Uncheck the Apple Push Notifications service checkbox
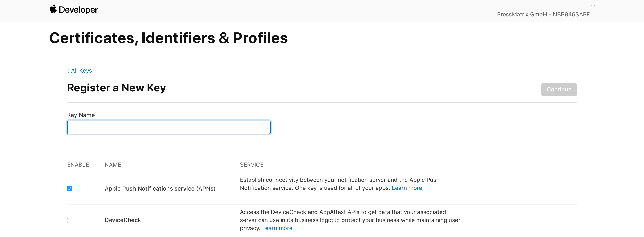Image resolution: width=644 pixels, height=237 pixels. (x=70, y=188)
